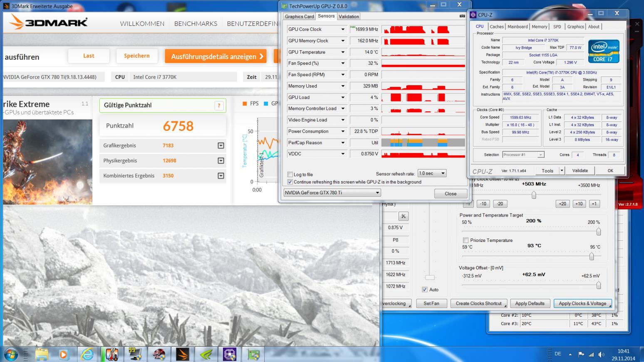Open the CPU-Z Tools dropdown arrow
Screen dimensions: 644x362
point(562,170)
